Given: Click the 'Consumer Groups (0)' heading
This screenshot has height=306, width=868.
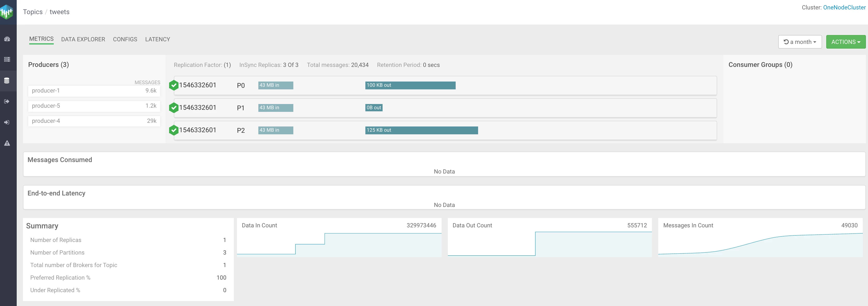Looking at the screenshot, I should [760, 65].
